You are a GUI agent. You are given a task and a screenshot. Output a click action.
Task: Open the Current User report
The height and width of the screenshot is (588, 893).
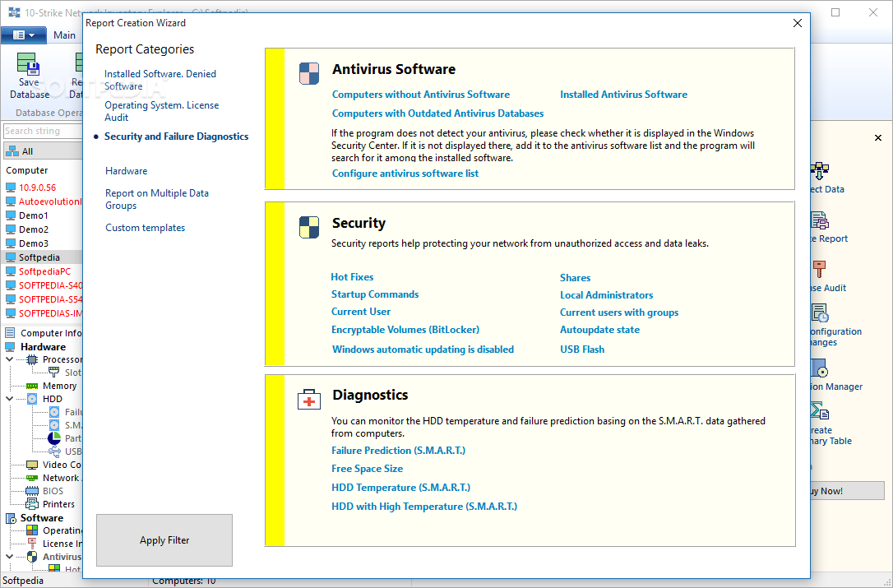(360, 312)
